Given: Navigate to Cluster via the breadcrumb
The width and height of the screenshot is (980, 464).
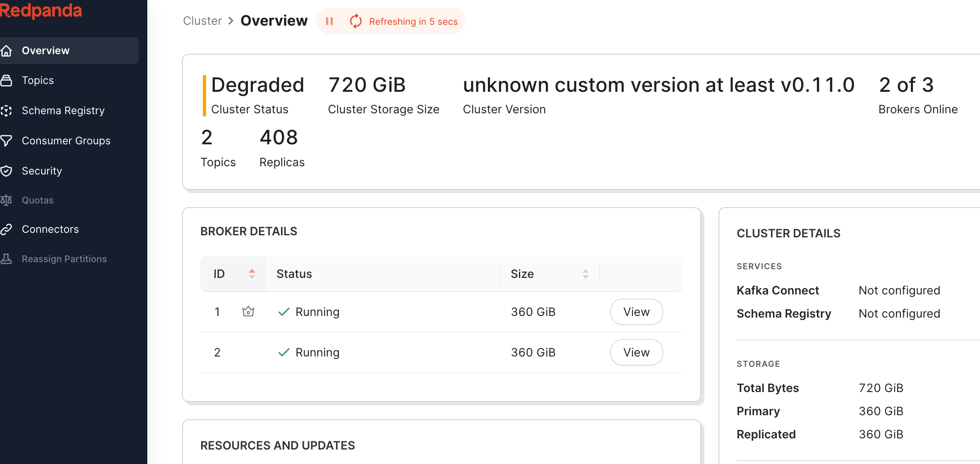Looking at the screenshot, I should click(202, 21).
